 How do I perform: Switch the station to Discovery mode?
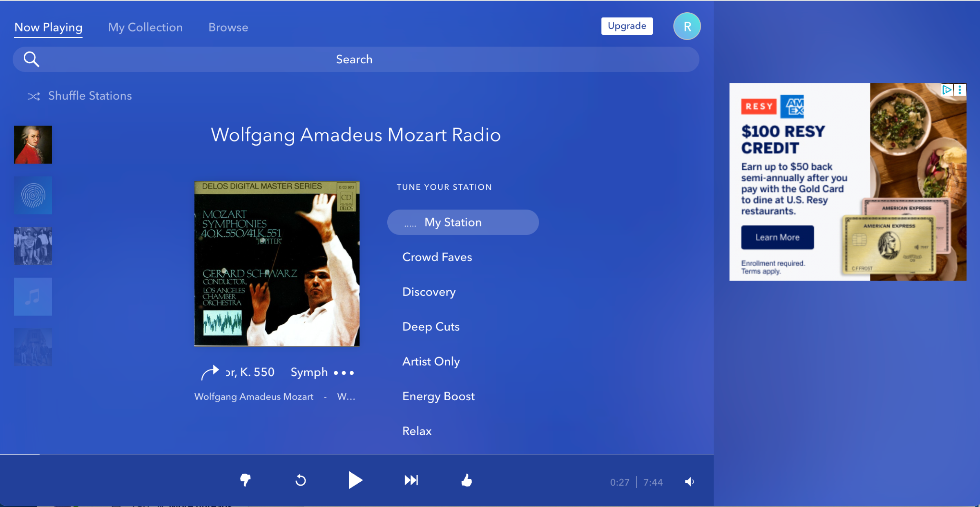tap(429, 292)
